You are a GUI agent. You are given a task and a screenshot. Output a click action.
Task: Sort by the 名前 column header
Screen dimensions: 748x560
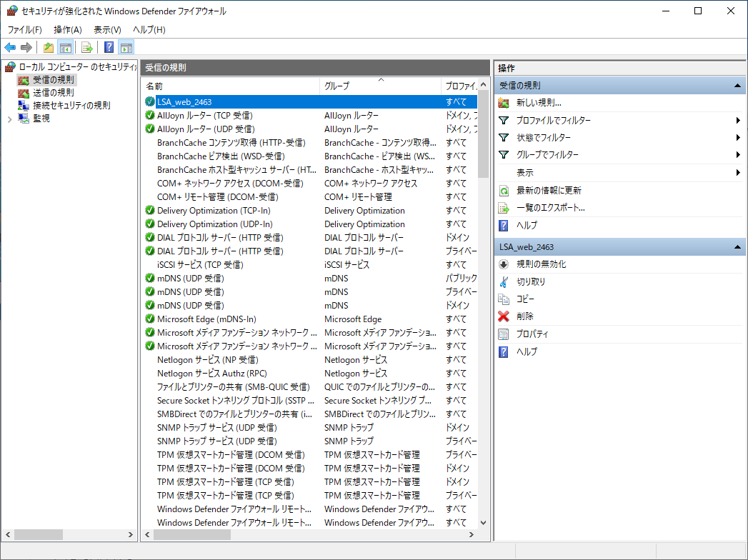[x=231, y=86]
